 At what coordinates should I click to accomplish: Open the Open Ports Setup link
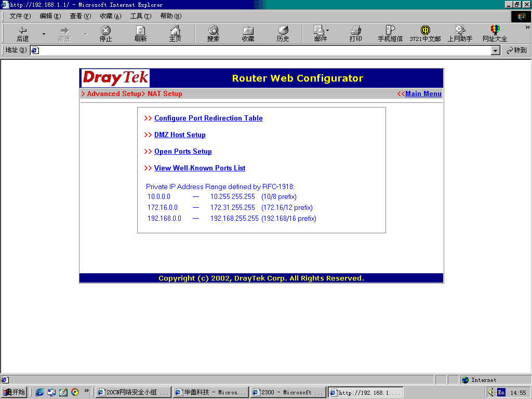[183, 151]
